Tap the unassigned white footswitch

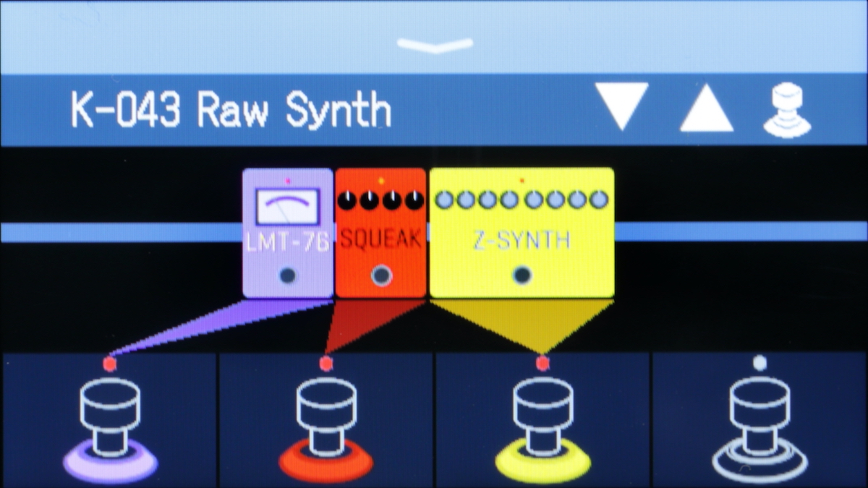(759, 429)
